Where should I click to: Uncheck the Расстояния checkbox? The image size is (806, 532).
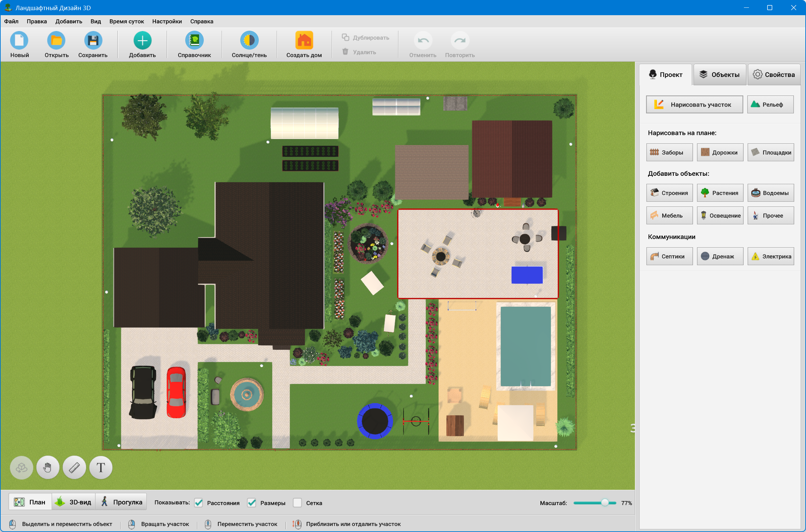pyautogui.click(x=199, y=503)
